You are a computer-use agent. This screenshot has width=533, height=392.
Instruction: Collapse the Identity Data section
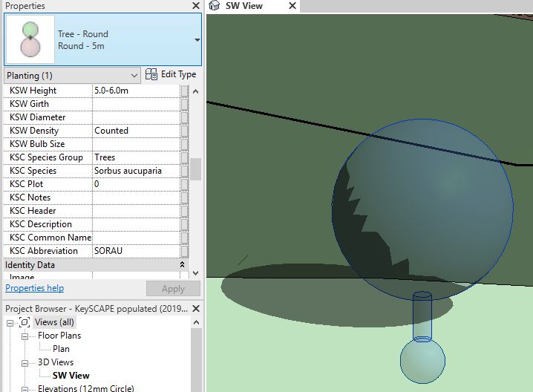(183, 265)
